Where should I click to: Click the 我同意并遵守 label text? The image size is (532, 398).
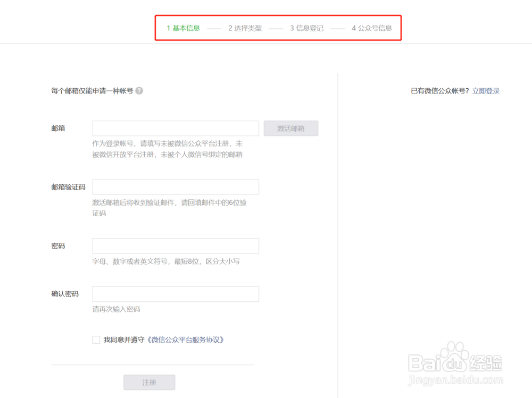tap(124, 340)
